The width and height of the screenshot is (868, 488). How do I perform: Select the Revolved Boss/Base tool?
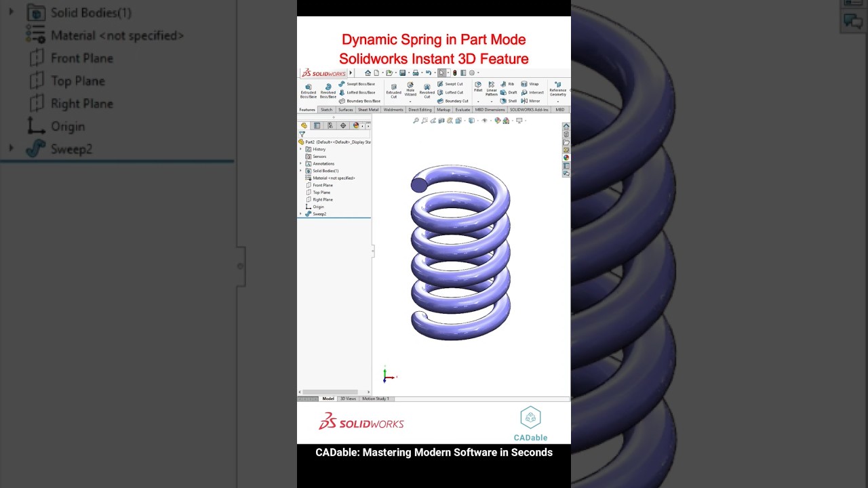click(328, 91)
